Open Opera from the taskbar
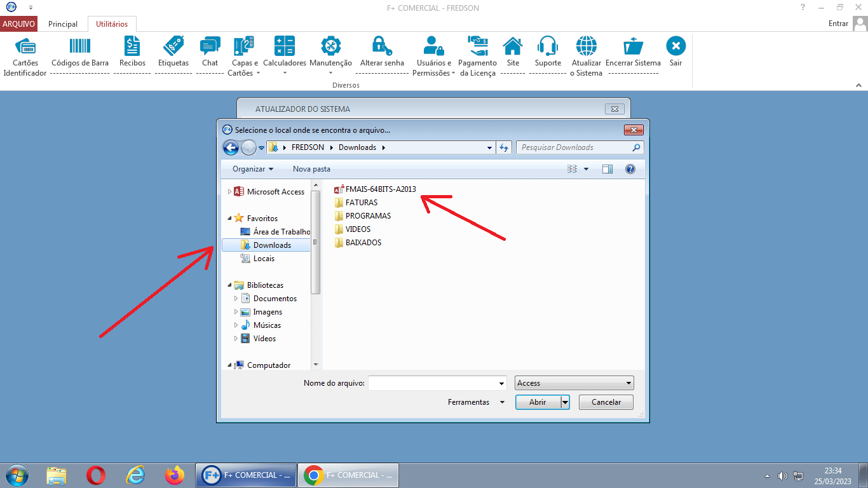The height and width of the screenshot is (488, 868). pos(96,475)
